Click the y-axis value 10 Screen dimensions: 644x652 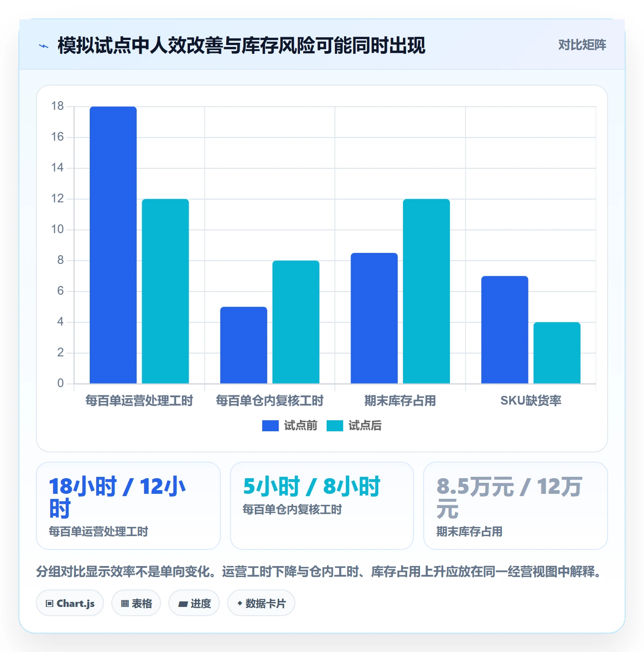57,229
